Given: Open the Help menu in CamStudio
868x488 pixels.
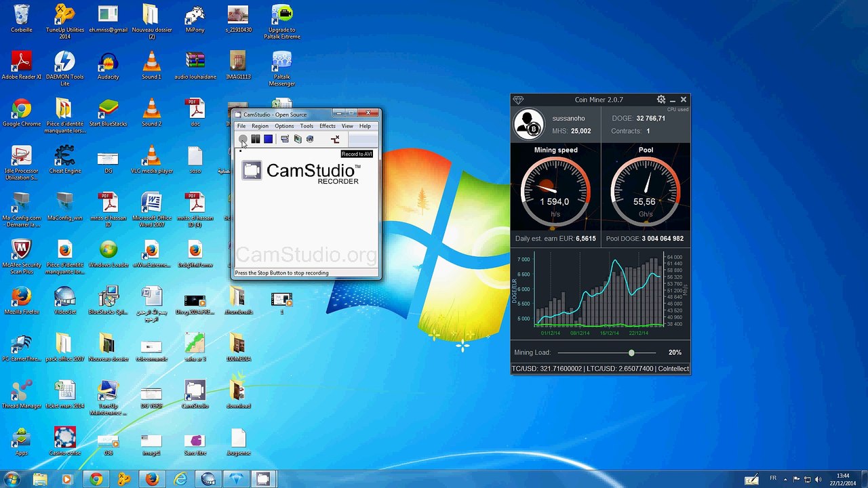Looking at the screenshot, I should coord(365,126).
